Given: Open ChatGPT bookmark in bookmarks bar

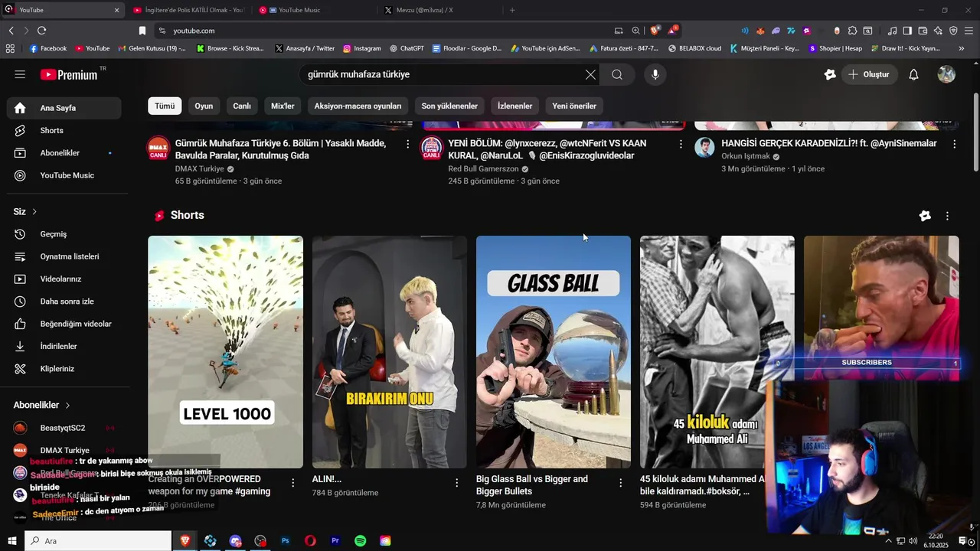Looking at the screenshot, I should coord(406,48).
